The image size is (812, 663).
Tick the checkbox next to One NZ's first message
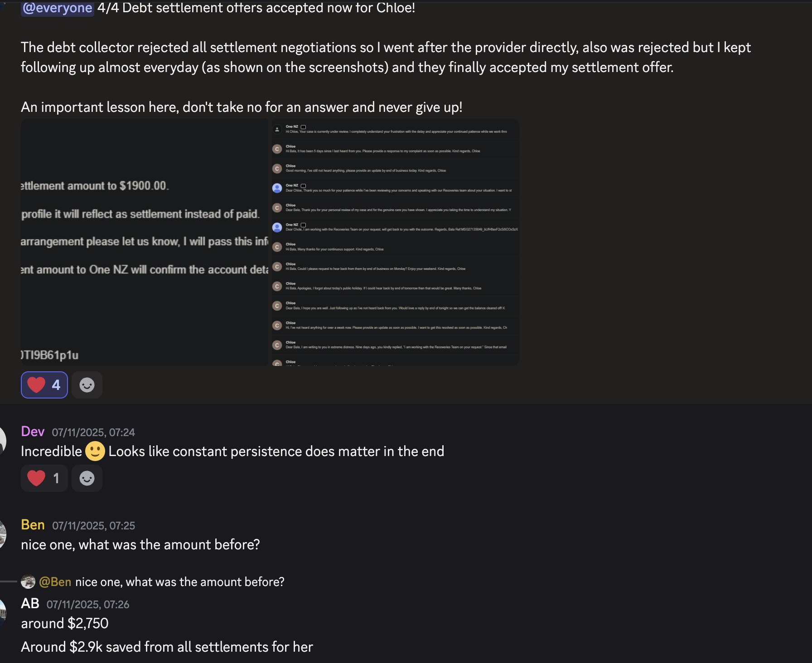[x=304, y=127]
